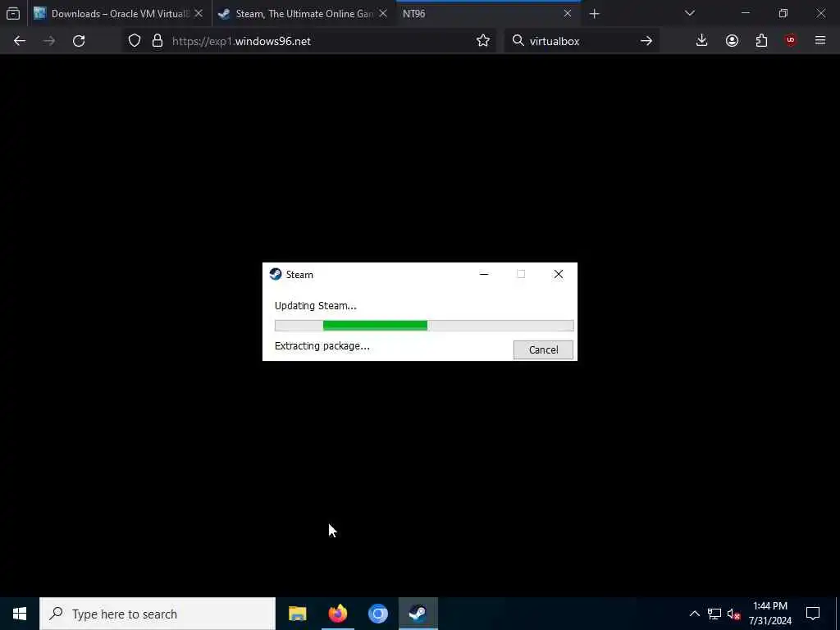Click the Extracting package... status text

coord(322,346)
